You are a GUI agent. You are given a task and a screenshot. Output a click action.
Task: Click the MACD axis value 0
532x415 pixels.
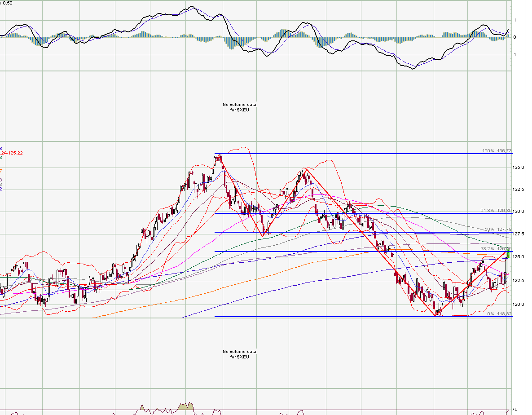tap(514, 37)
